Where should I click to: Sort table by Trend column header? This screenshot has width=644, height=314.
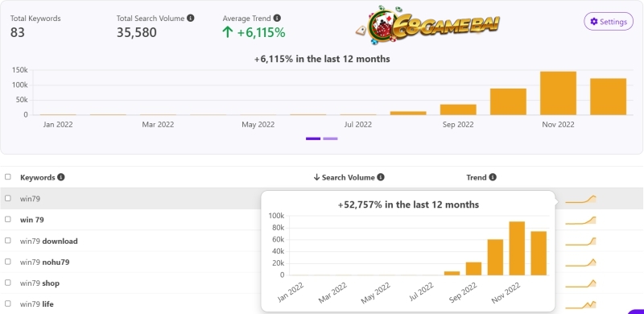[x=476, y=178]
